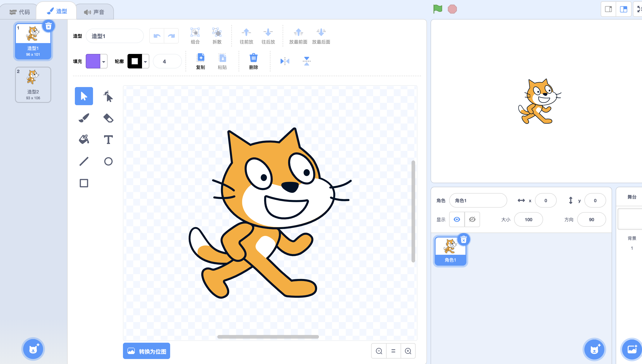Edit the outline width field 4

(167, 61)
